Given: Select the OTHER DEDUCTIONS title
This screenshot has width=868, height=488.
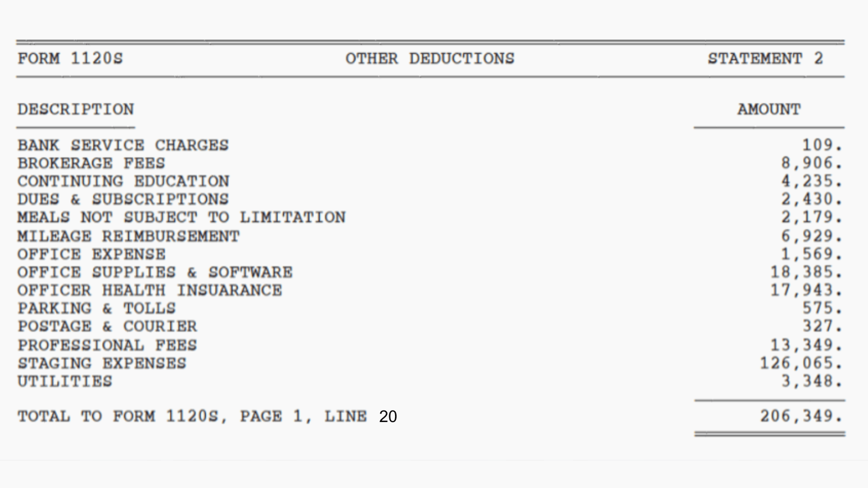Looking at the screenshot, I should [430, 59].
